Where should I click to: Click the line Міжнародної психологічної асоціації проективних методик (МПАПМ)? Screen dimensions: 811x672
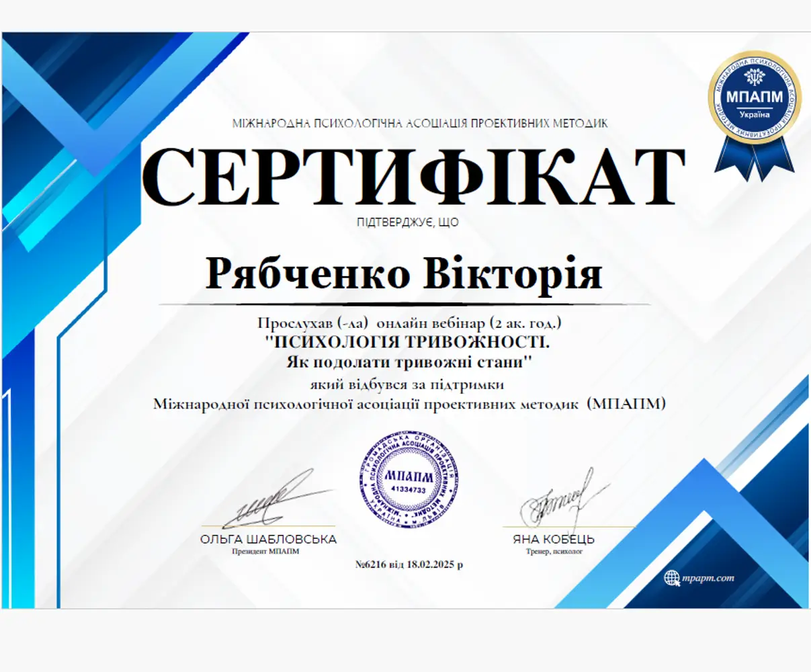click(410, 405)
